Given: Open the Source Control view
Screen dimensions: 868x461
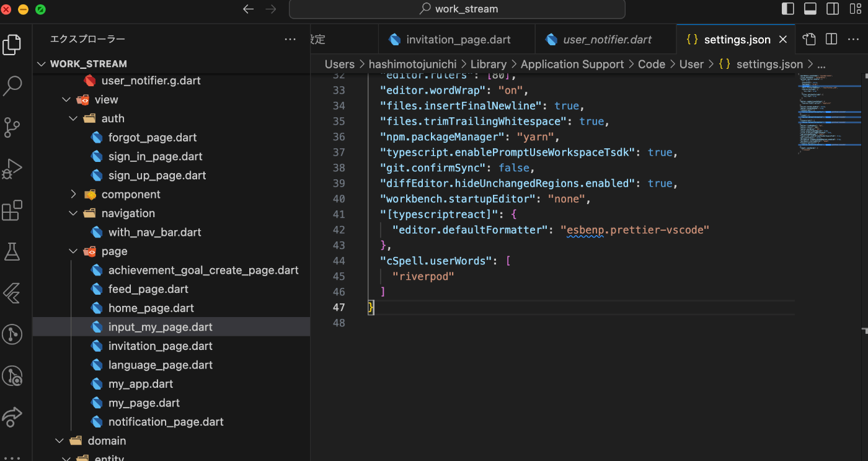Looking at the screenshot, I should tap(12, 127).
